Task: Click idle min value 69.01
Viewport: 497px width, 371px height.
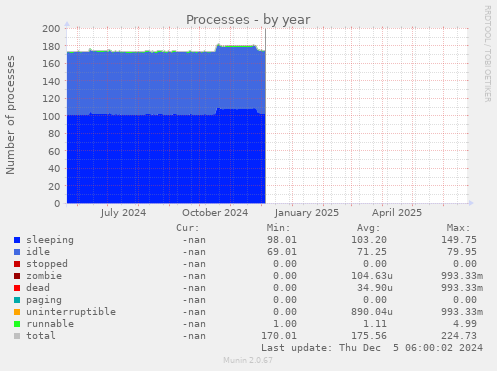Action: [x=282, y=252]
